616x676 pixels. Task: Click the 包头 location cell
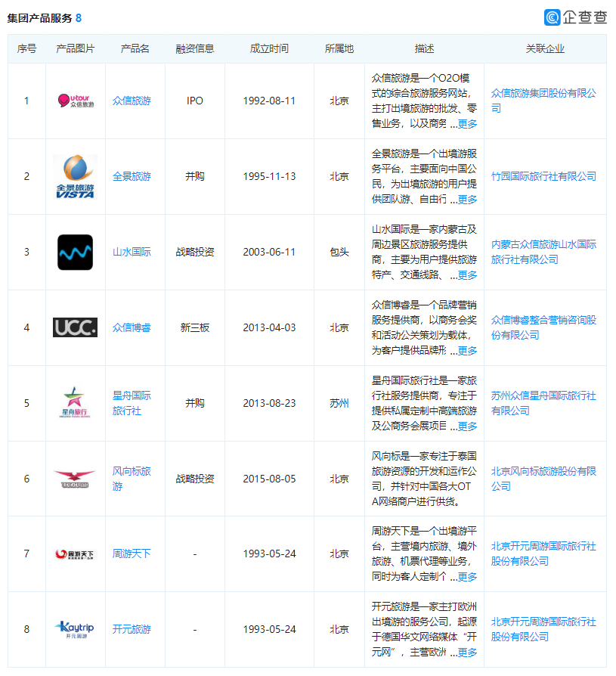(339, 253)
